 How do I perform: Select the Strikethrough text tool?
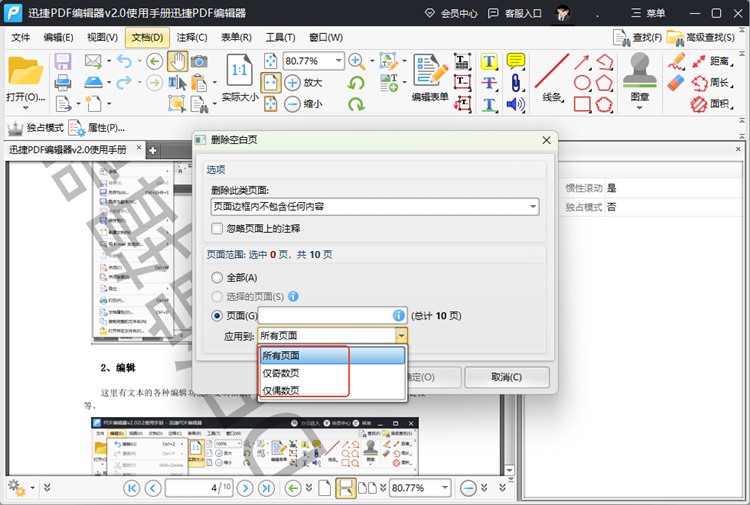[x=489, y=83]
